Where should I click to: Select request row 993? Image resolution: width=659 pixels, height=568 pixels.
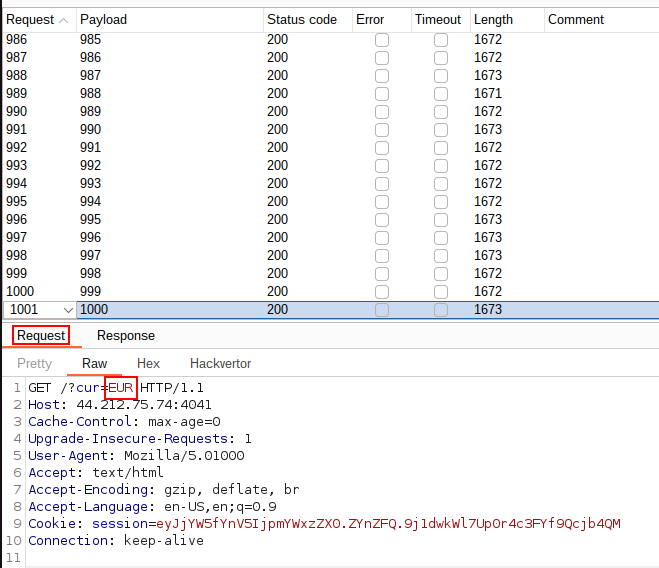point(331,166)
